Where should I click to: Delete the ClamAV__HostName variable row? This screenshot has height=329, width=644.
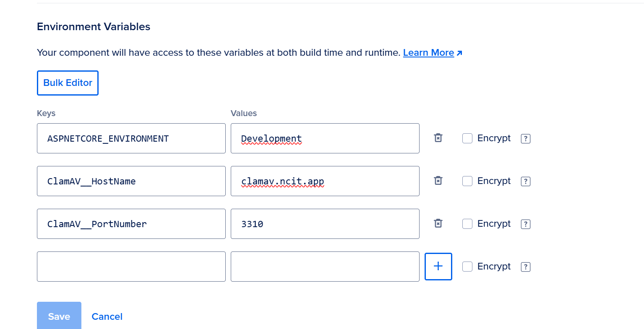[438, 181]
